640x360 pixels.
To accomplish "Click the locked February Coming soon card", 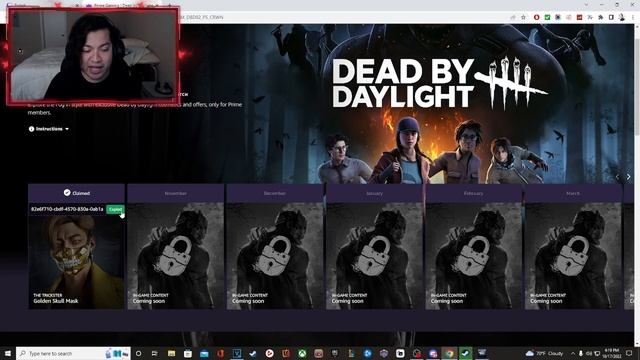I will point(473,256).
